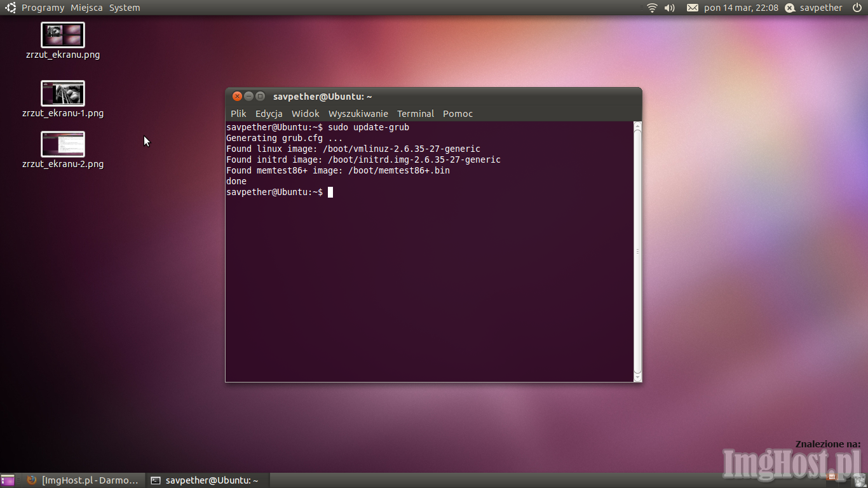Open the Plik menu in the terminal

tap(238, 114)
